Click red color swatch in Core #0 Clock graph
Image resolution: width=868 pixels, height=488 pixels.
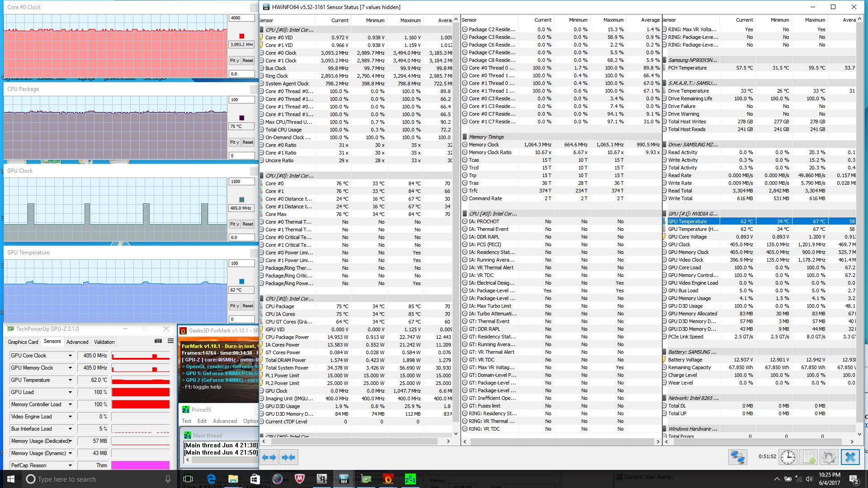242,36
